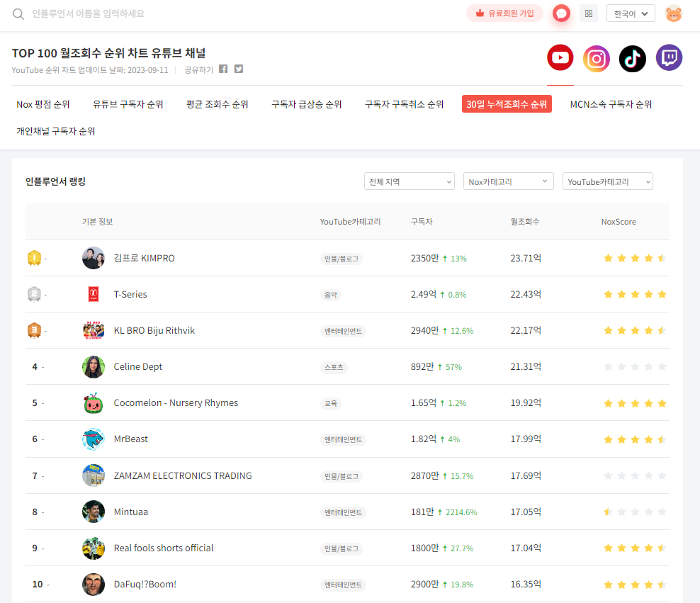
Task: Select the YouTube platform icon
Action: point(560,57)
